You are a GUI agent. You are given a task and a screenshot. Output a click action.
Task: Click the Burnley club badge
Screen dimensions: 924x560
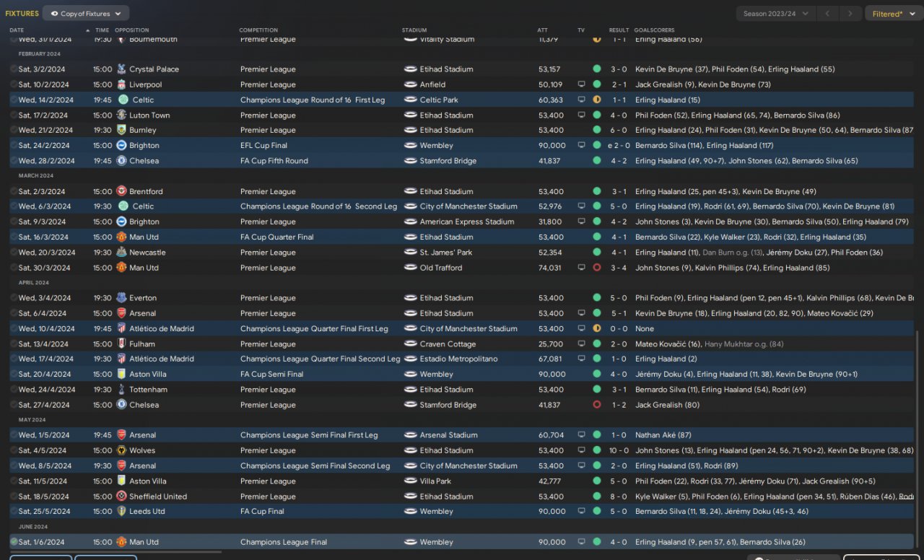point(122,130)
